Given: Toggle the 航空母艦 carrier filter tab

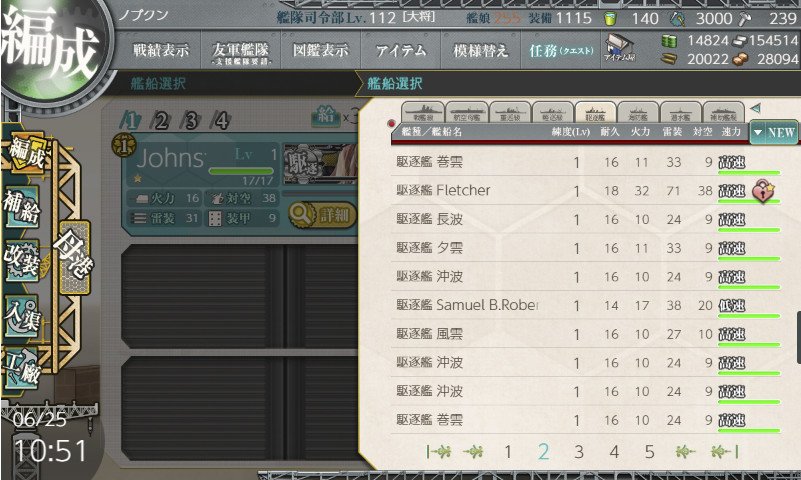Looking at the screenshot, I should [x=466, y=112].
